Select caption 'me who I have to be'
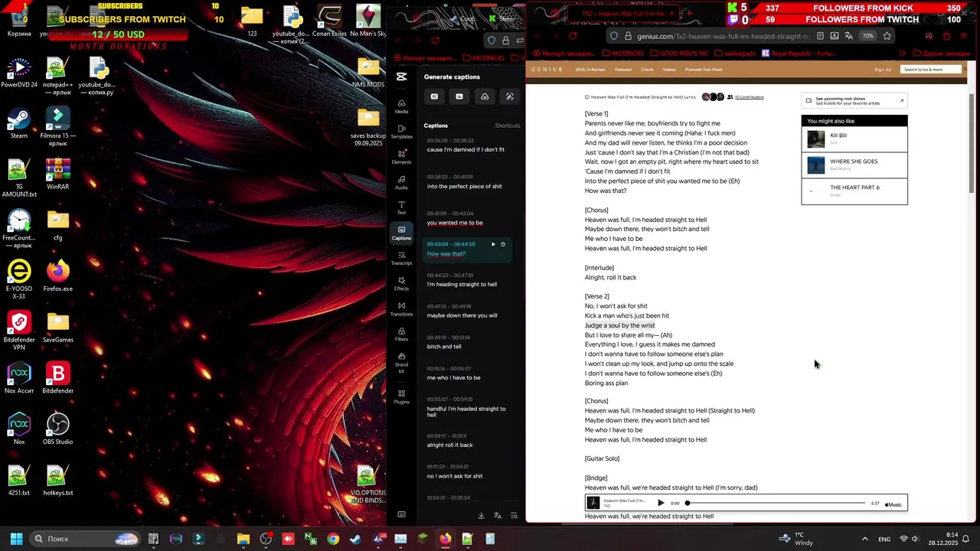980x551 pixels. point(453,377)
